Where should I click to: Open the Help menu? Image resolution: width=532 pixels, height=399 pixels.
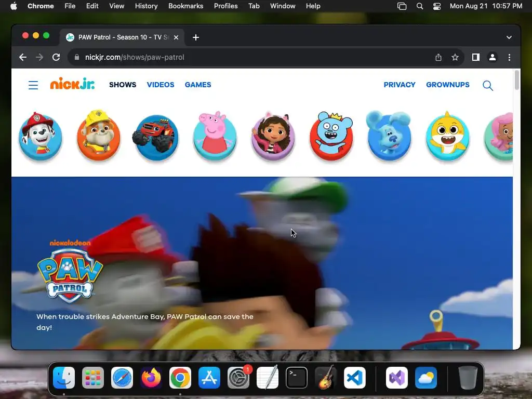point(313,6)
